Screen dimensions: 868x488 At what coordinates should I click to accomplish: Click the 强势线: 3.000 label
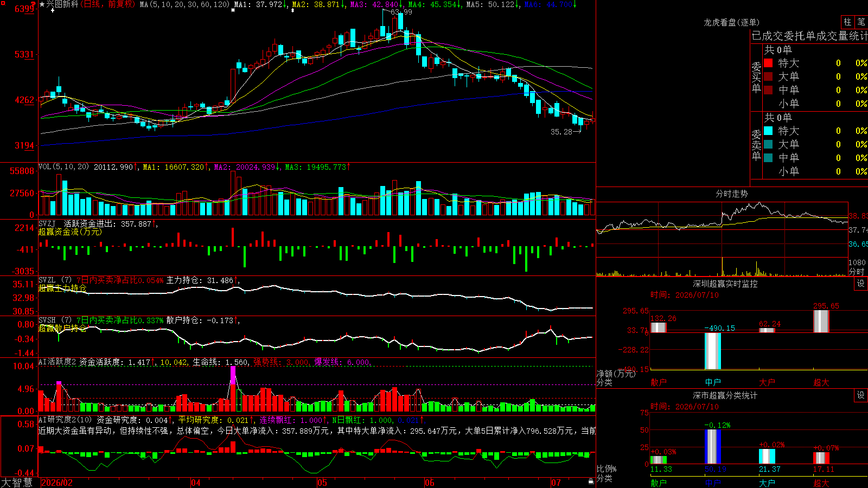(x=281, y=362)
